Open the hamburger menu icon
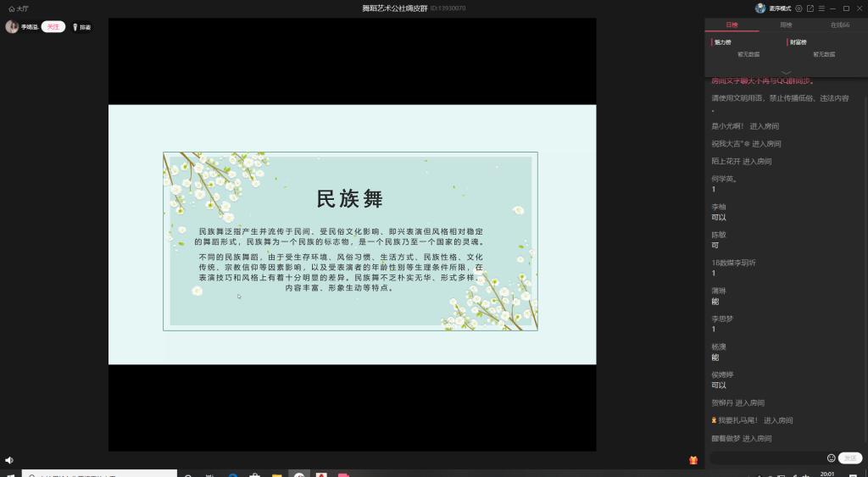 [x=821, y=8]
